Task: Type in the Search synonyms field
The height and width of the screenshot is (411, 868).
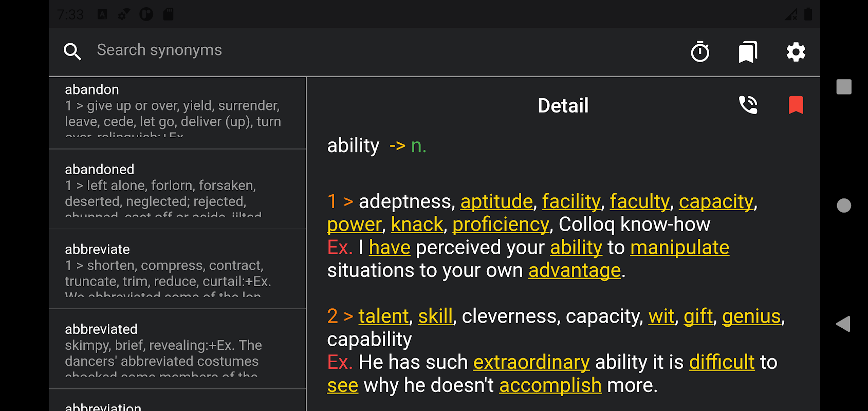Action: [x=308, y=50]
